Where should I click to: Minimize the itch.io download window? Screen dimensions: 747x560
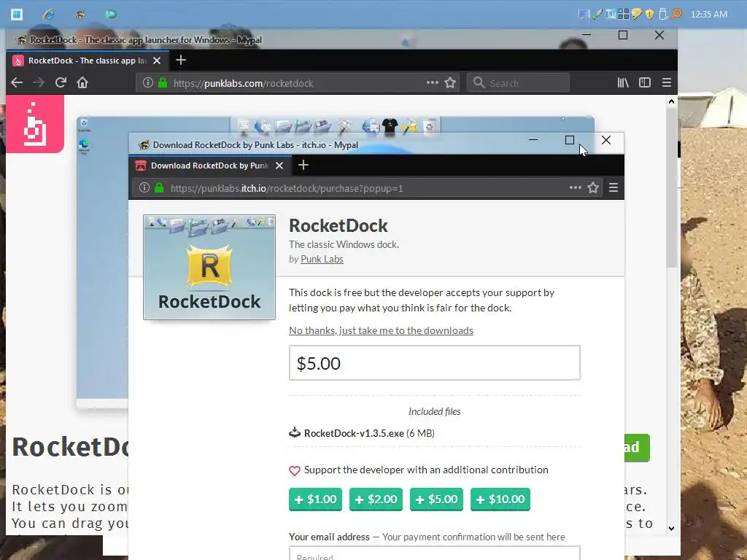tap(533, 140)
